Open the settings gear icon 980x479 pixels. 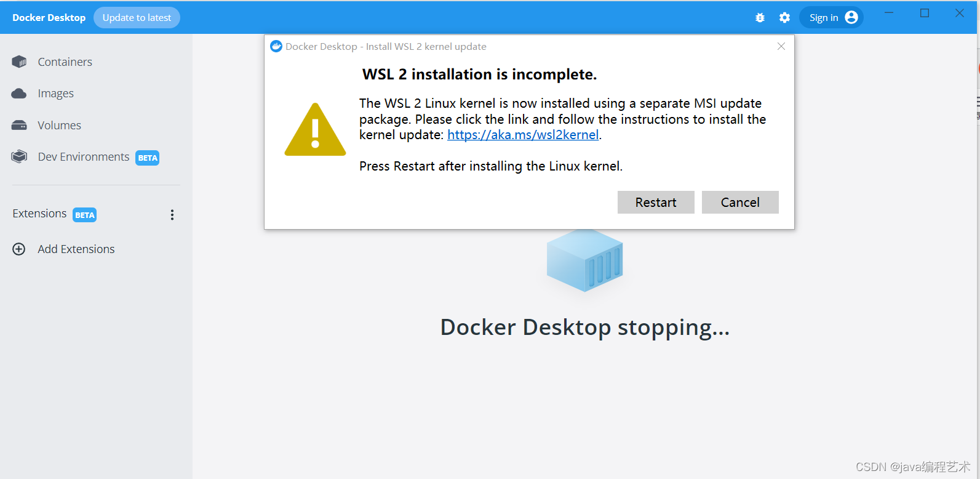tap(784, 18)
